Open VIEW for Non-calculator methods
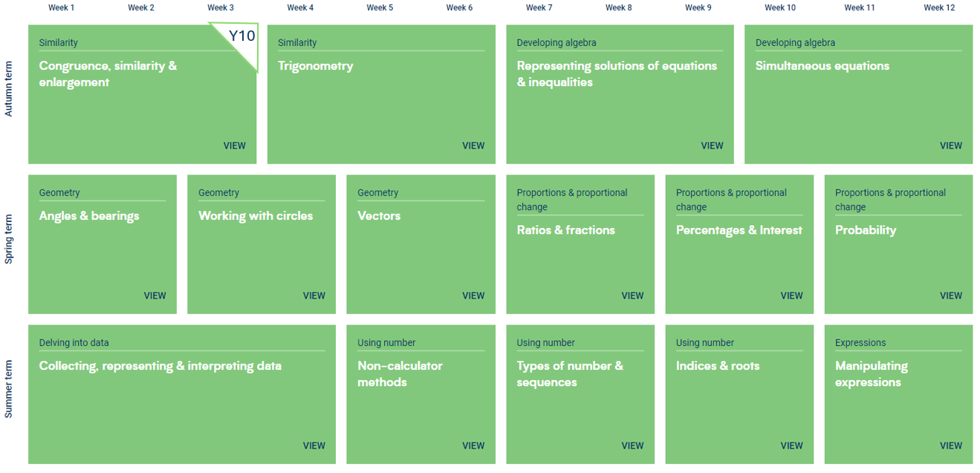This screenshot has height=473, width=980. 473,446
